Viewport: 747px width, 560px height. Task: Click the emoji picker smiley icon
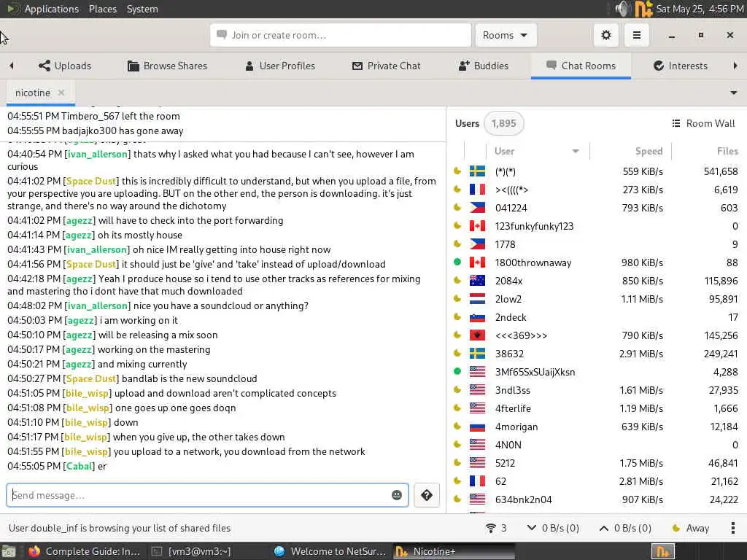(396, 495)
